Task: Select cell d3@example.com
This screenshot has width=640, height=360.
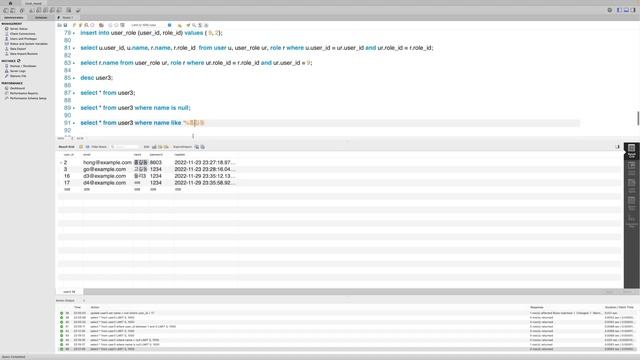Action: 104,176
